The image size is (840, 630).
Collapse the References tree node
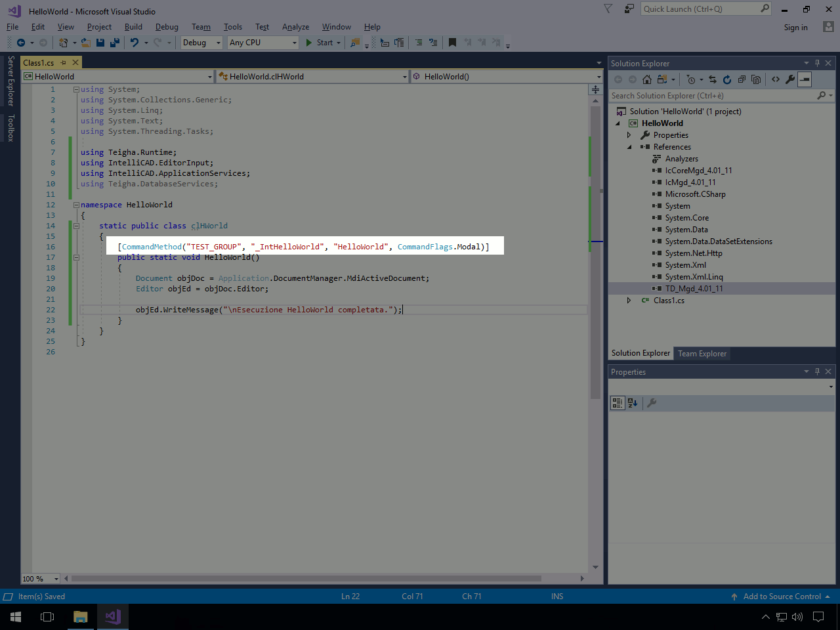point(629,147)
